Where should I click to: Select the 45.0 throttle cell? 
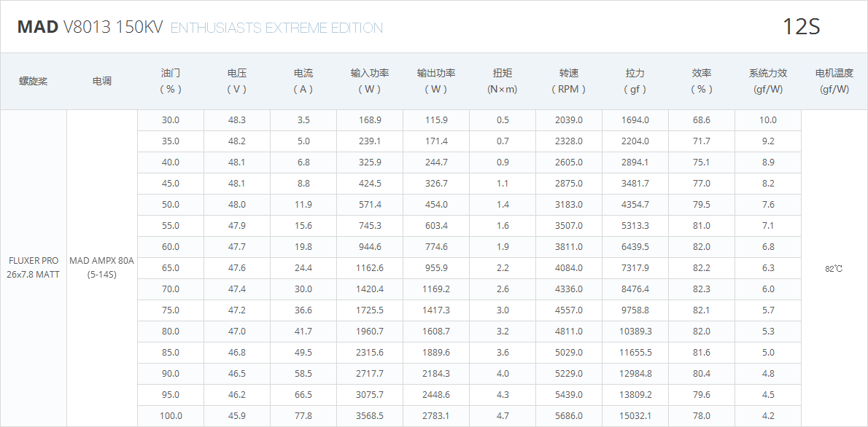[171, 184]
